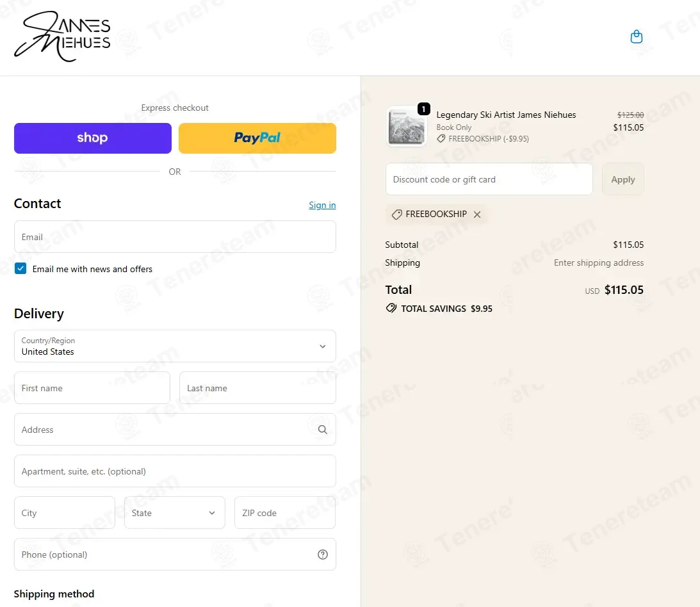Image resolution: width=700 pixels, height=607 pixels.
Task: Select the First name field
Action: (92, 388)
